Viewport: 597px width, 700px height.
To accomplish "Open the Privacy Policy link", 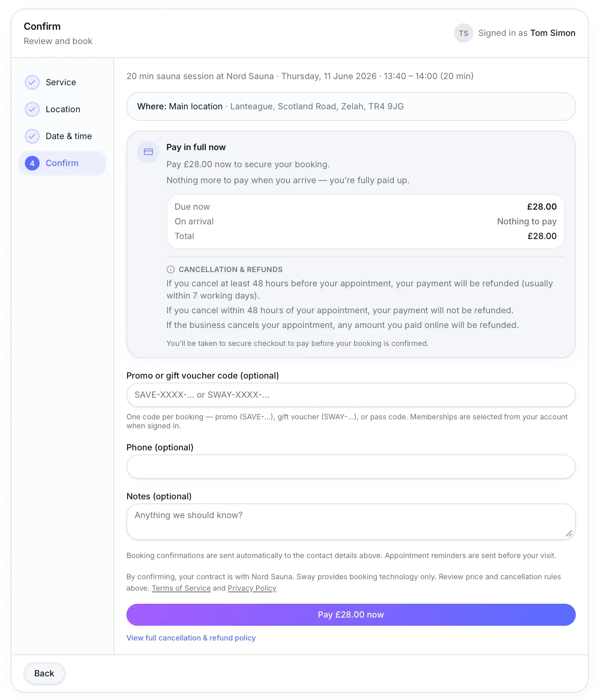I will tap(252, 588).
